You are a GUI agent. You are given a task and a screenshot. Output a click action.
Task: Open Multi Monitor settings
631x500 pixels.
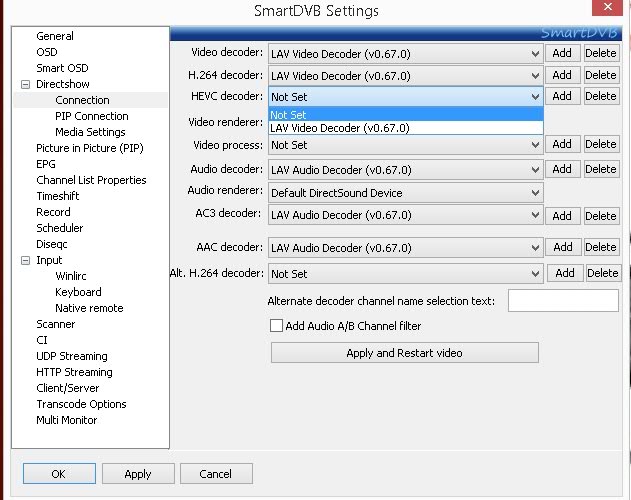point(66,420)
